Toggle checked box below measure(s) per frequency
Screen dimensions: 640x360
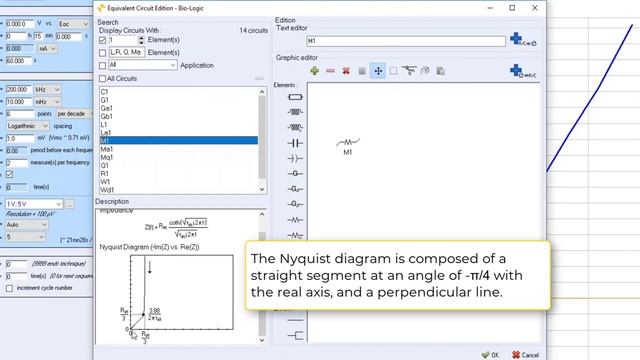click(9, 174)
